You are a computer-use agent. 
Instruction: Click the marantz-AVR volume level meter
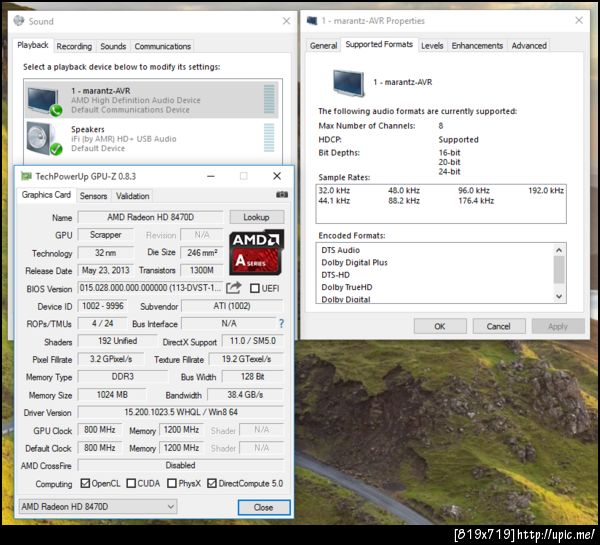click(269, 100)
